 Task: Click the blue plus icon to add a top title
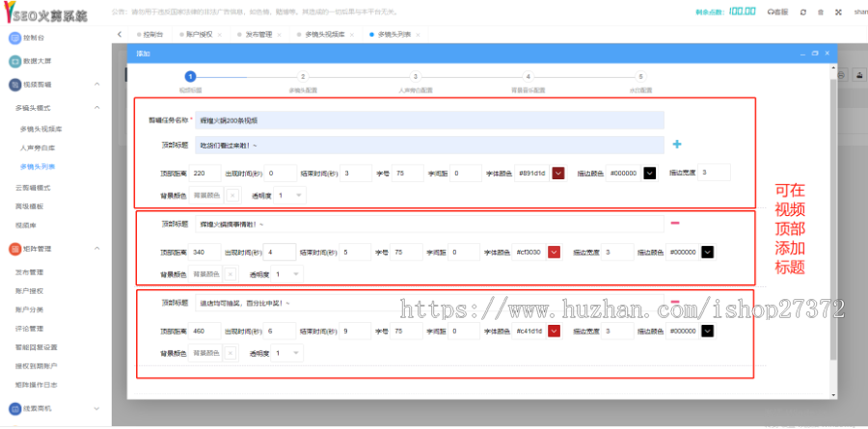tap(676, 144)
